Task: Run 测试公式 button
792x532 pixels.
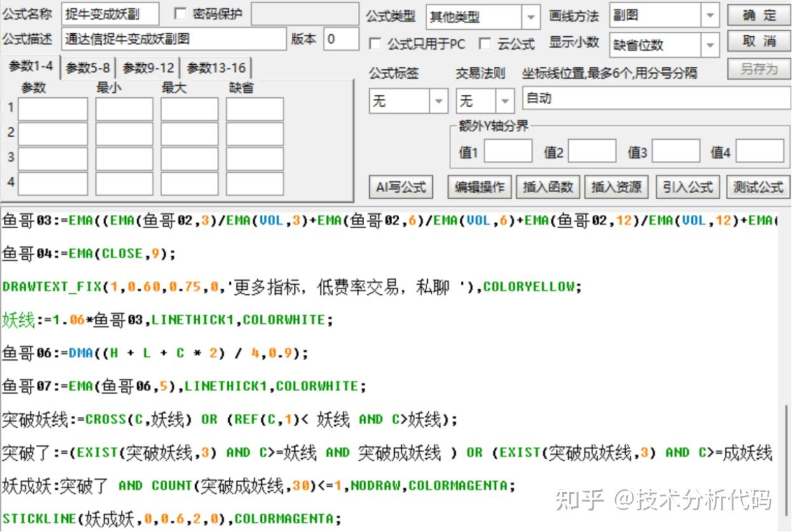Action: [758, 187]
